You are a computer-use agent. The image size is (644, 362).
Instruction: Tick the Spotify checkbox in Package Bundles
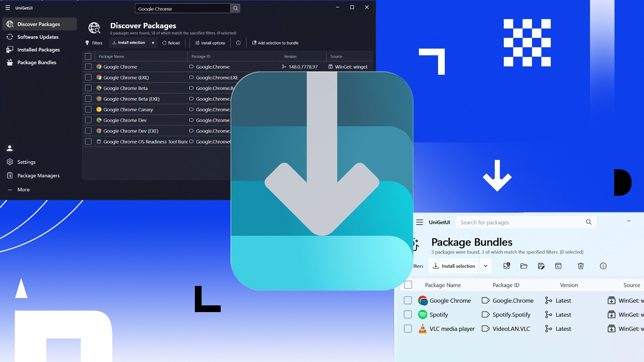[x=408, y=314]
